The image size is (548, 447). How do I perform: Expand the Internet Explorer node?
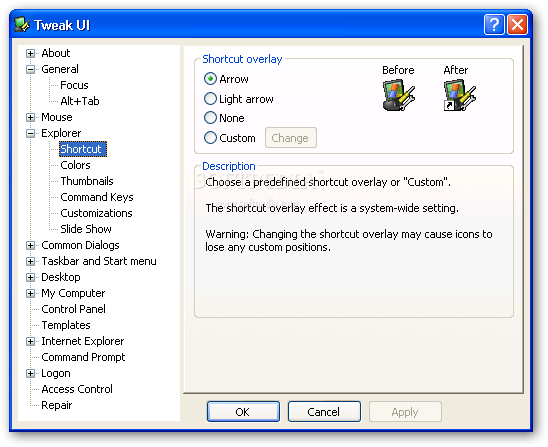(x=30, y=341)
